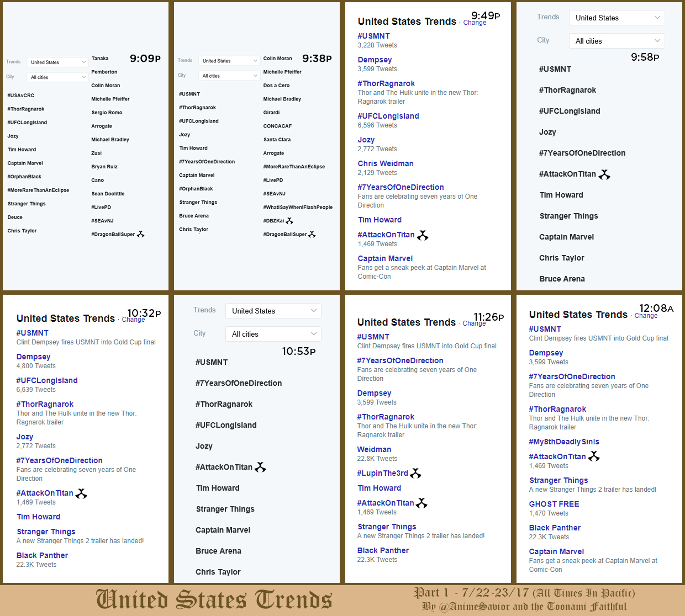Click the "6,639 Tweets" count
Image resolution: width=685 pixels, height=616 pixels.
point(36,390)
